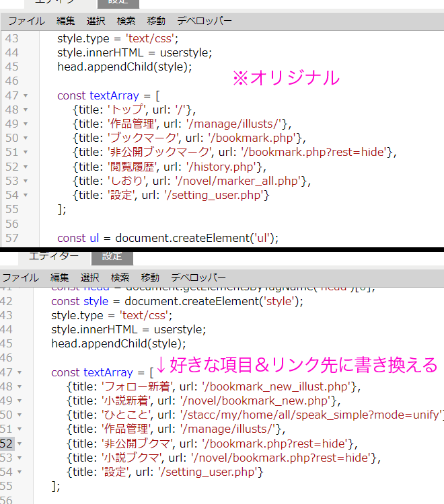Click 'フォロー新着' title string

(x=137, y=386)
